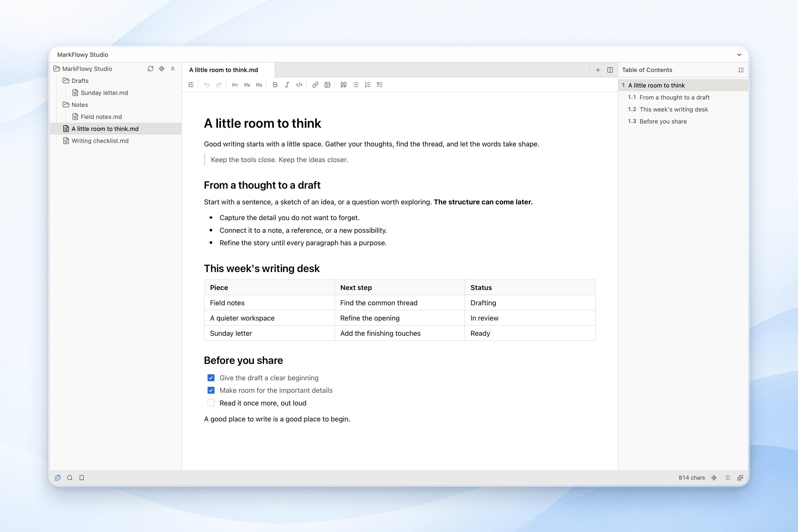This screenshot has width=798, height=532.
Task: Open the files panel icon in status bar
Action: coord(58,478)
